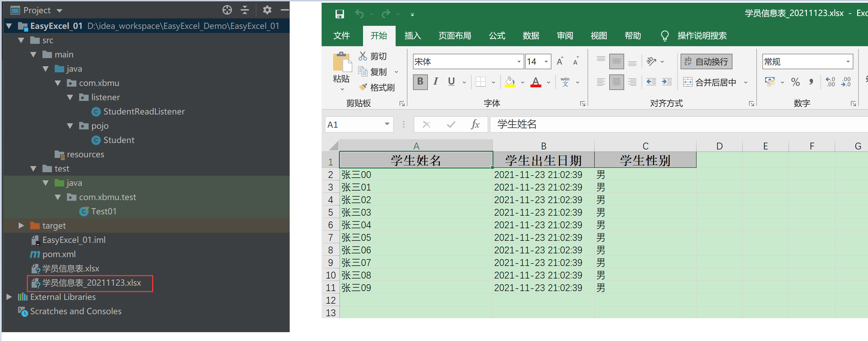Open the 常规 number format dropdown
868x341 pixels.
pyautogui.click(x=848, y=61)
